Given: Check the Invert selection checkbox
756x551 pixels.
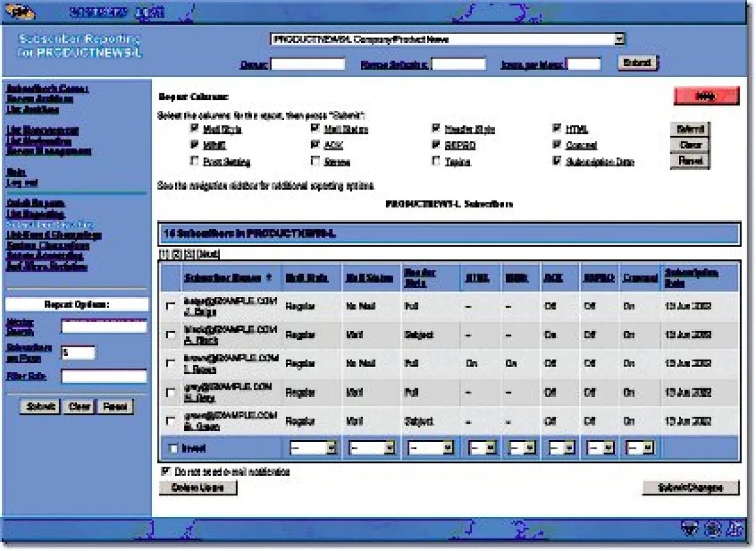Looking at the screenshot, I should (x=173, y=448).
